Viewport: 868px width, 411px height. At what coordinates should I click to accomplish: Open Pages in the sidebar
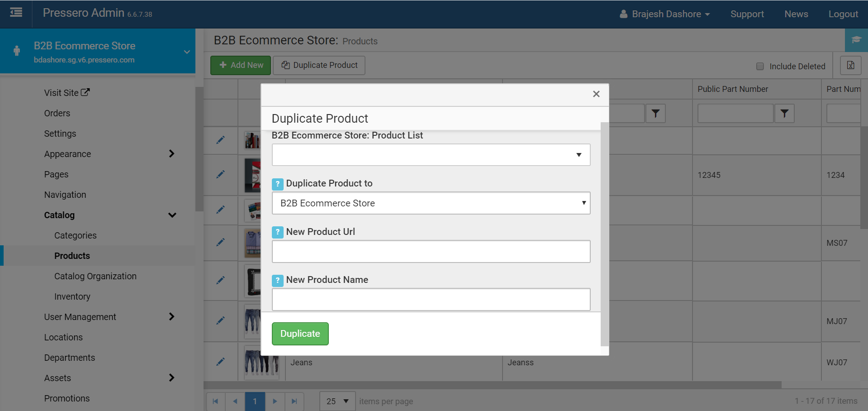[x=56, y=174]
